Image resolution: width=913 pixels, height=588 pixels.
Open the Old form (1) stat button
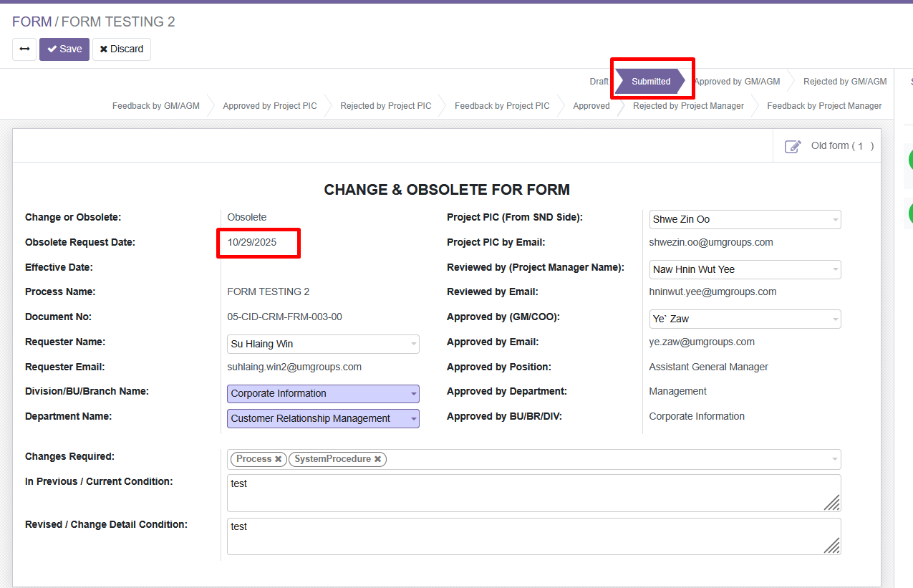pos(827,146)
